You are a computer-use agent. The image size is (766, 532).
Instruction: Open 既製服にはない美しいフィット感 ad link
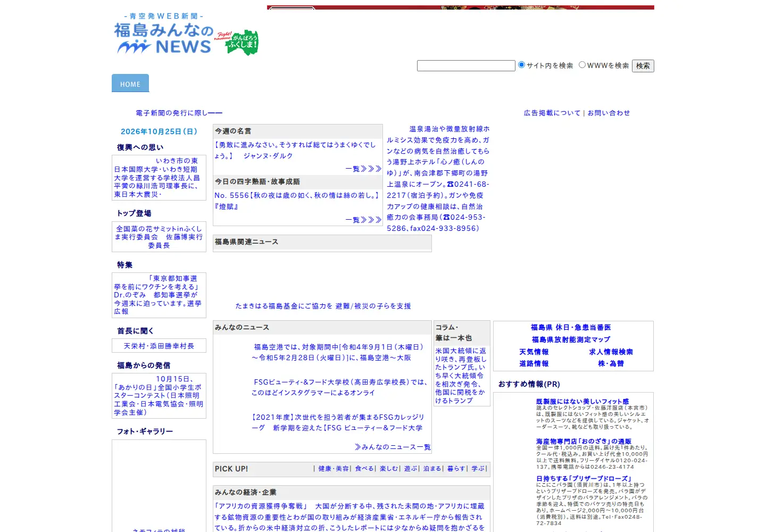click(582, 402)
